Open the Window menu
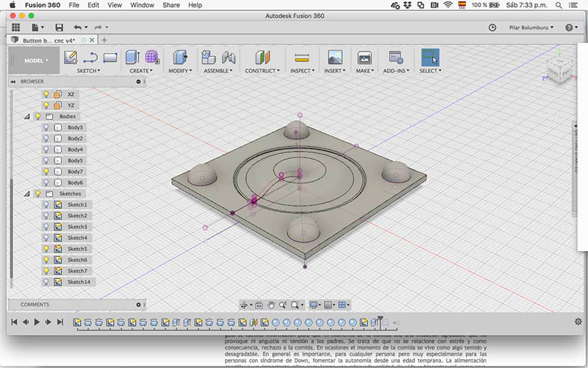 [x=142, y=5]
